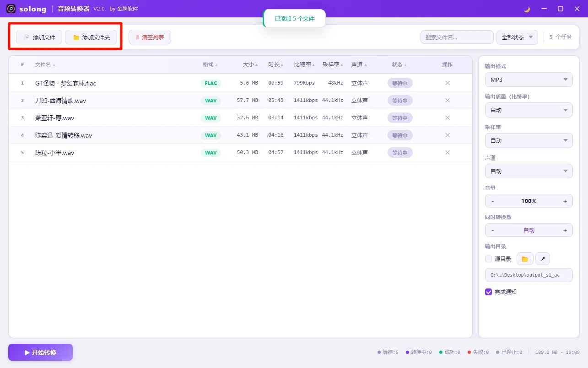Click the FLAC format badge
Screen dimensions: 588x368
[x=210, y=83]
